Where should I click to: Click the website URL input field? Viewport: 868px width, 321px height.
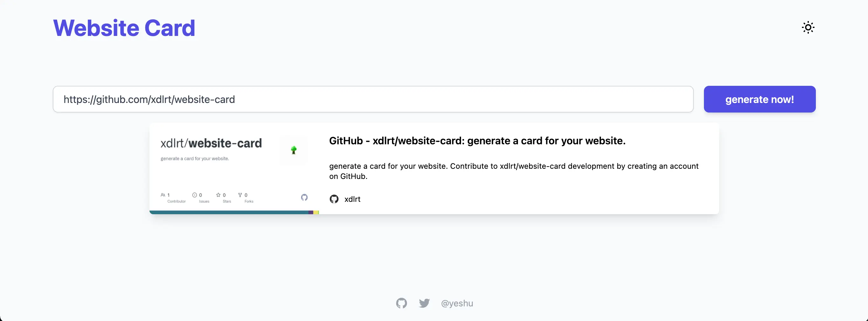[373, 99]
